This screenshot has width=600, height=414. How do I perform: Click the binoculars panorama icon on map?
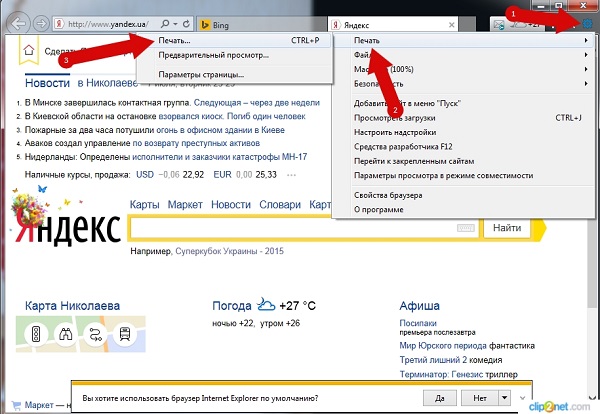click(67, 334)
